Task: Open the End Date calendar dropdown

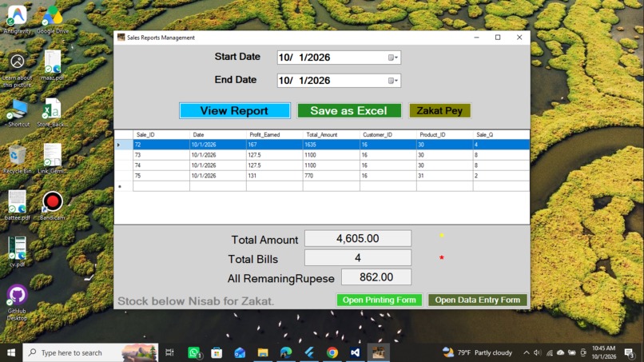Action: coord(393,81)
